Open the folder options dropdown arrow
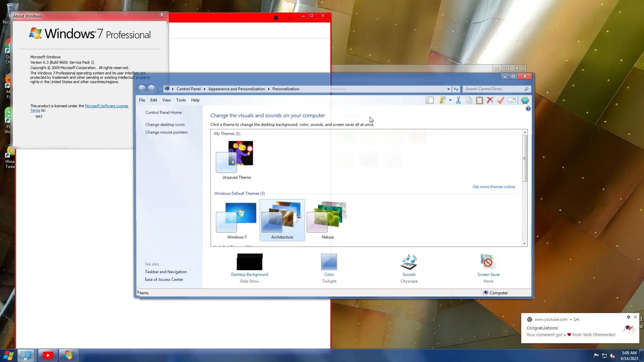The width and height of the screenshot is (644, 362). pyautogui.click(x=450, y=100)
